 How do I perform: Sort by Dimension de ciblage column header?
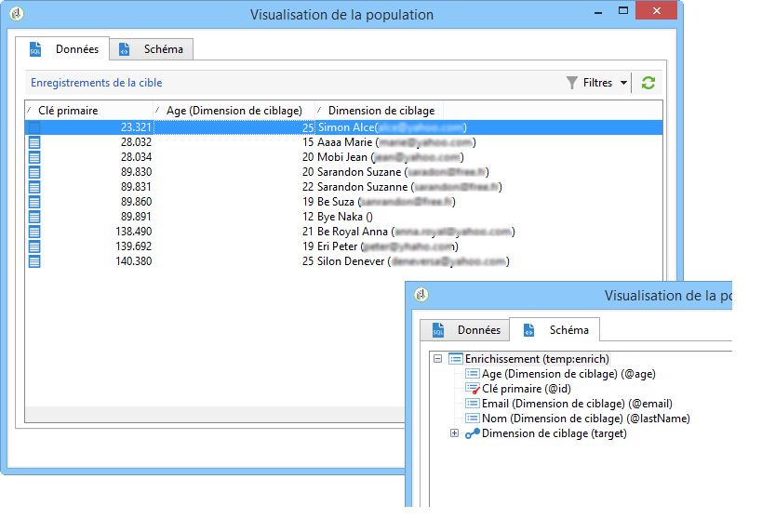379,111
